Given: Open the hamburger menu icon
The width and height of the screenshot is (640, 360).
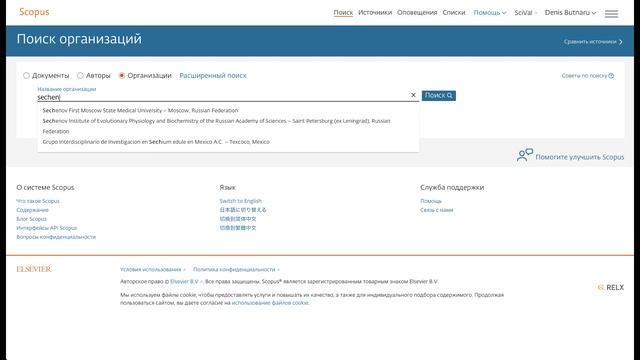Looking at the screenshot, I should point(611,13).
